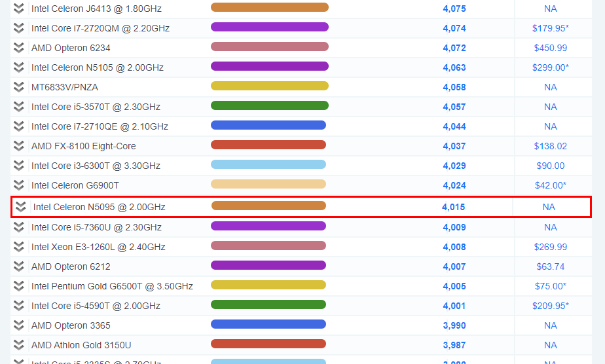Screen dimensions: 605x364
Task: Open Intel Core i5-7360U @ 2.30GHz link
Action: (x=96, y=227)
